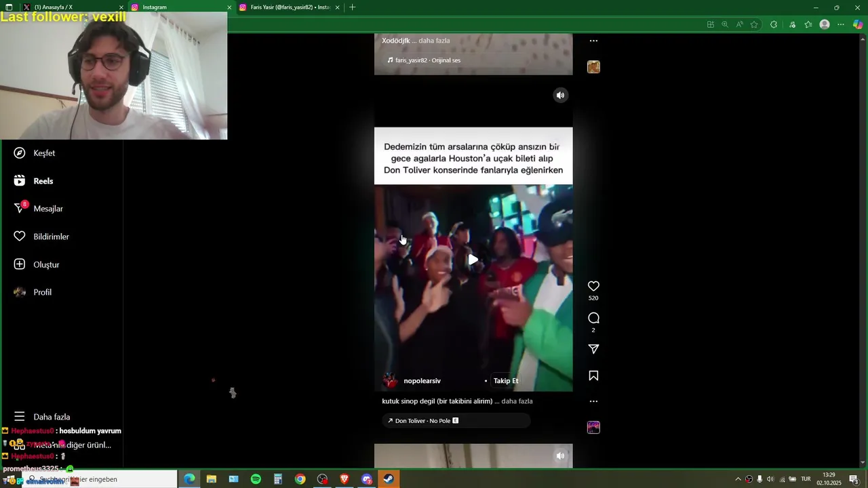
Task: Open comments on reel showing 2 comments
Action: [593, 319]
